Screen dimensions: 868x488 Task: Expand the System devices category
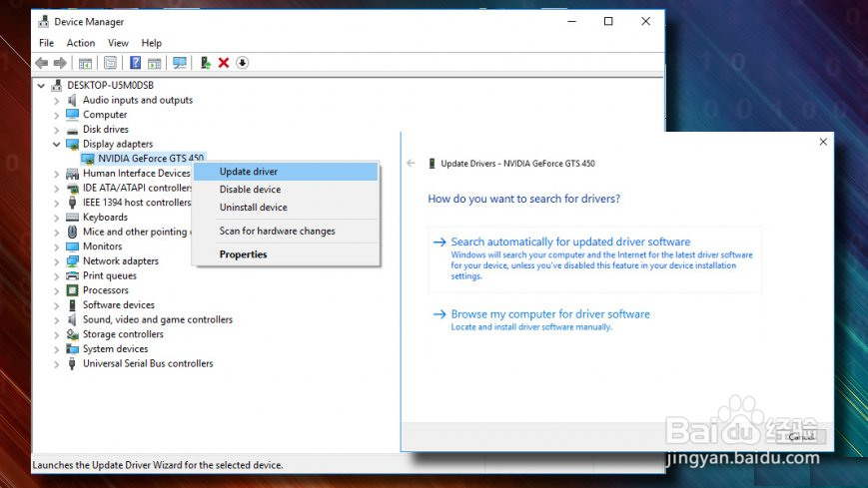[x=56, y=349]
